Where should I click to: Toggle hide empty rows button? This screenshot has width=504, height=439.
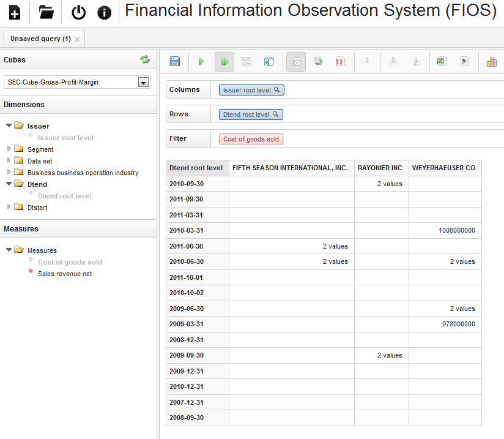296,61
